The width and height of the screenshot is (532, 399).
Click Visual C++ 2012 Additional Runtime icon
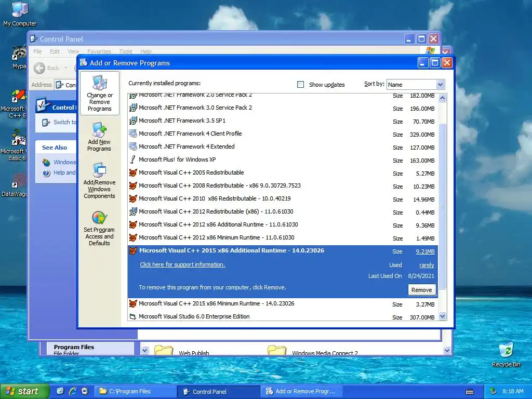pos(133,224)
